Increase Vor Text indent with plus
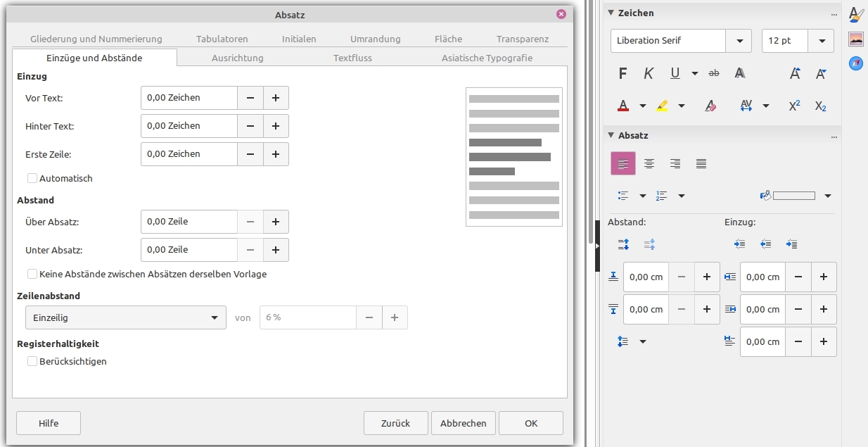Image resolution: width=868 pixels, height=447 pixels. point(276,98)
